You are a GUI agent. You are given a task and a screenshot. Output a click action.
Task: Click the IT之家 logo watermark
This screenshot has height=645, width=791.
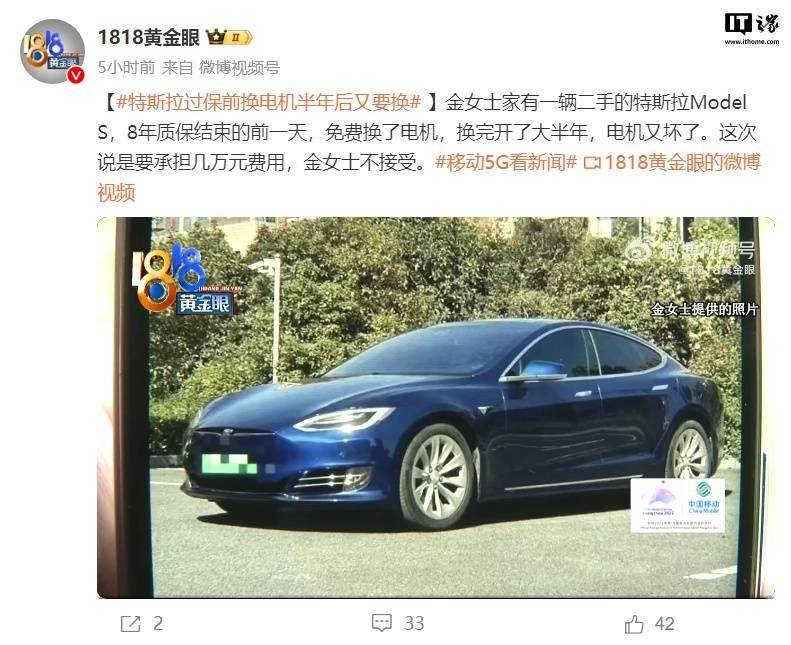coord(751,29)
